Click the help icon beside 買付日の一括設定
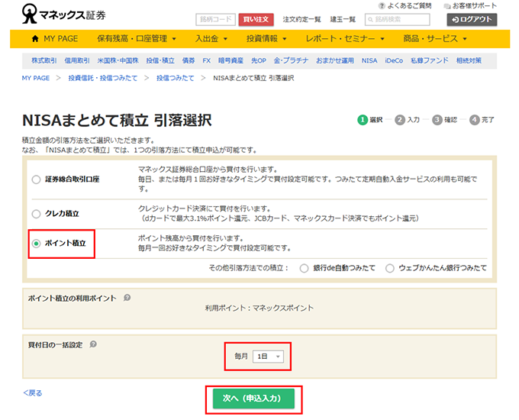519x420 pixels. click(93, 344)
